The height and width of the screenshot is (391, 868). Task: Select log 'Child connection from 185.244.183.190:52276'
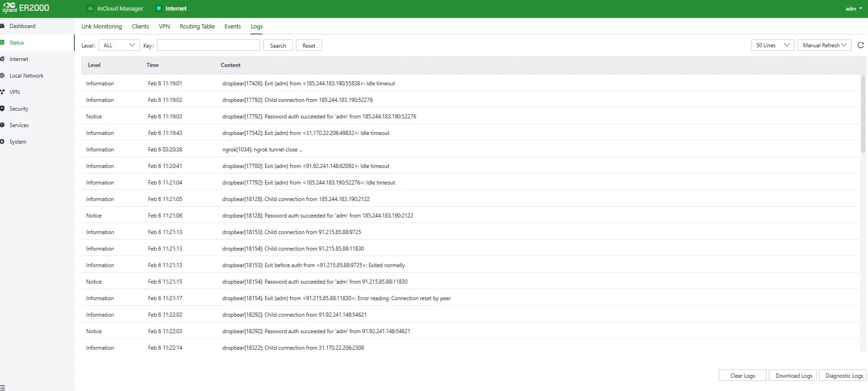click(x=470, y=100)
